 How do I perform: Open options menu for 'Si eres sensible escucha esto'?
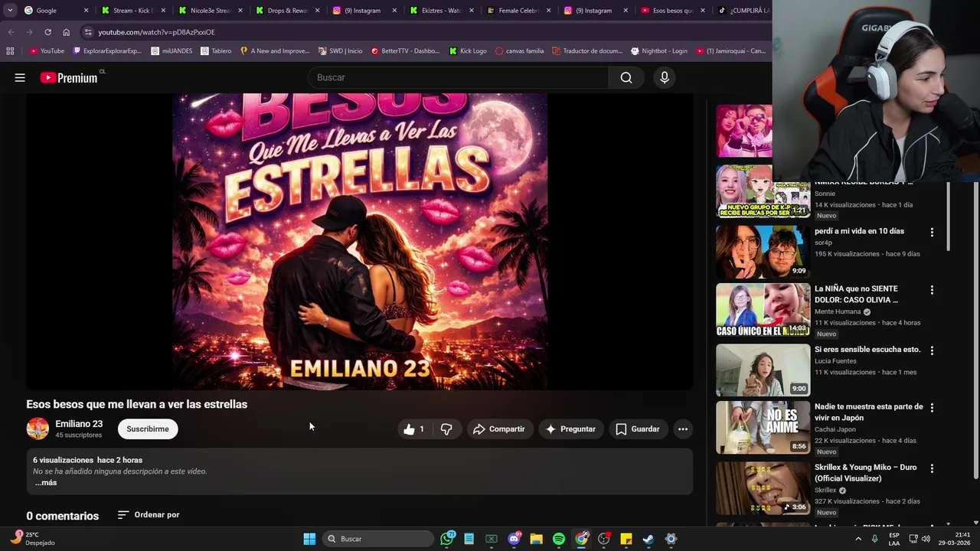pyautogui.click(x=932, y=350)
